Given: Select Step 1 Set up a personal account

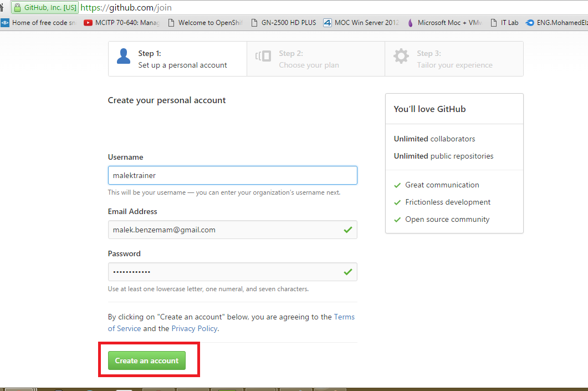Looking at the screenshot, I should (x=178, y=59).
